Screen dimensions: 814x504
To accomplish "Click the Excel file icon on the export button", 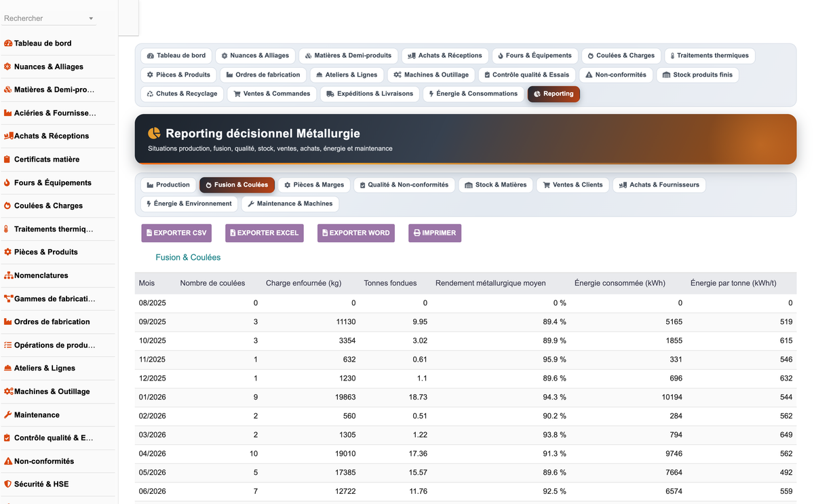I will [x=233, y=233].
